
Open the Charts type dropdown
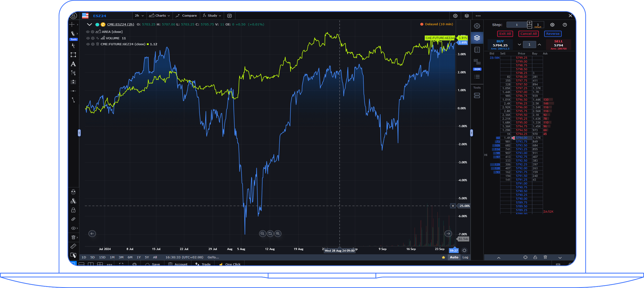point(160,16)
